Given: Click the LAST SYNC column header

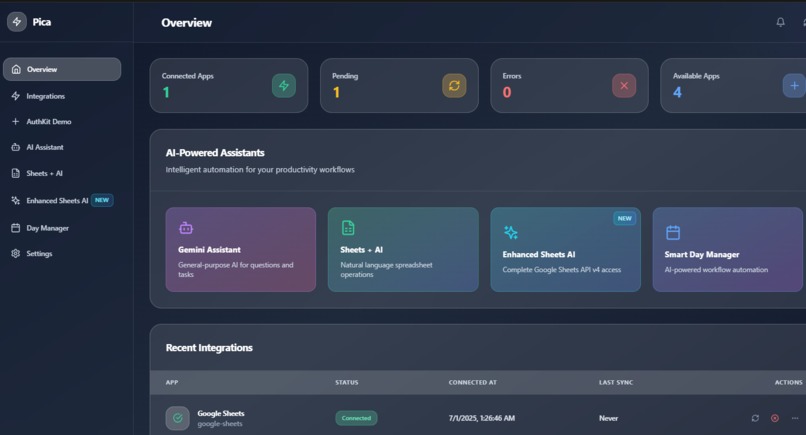Looking at the screenshot, I should (x=616, y=383).
